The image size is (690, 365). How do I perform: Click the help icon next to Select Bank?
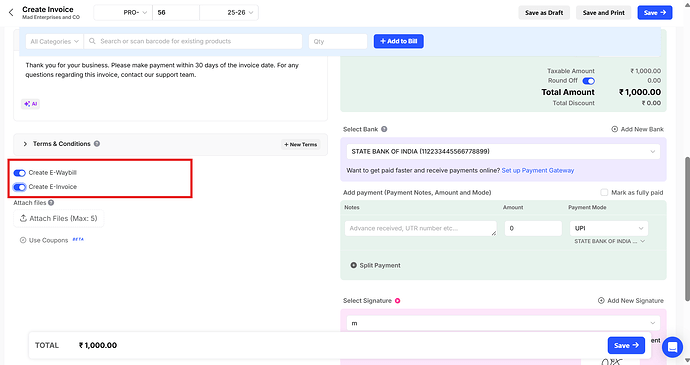[x=384, y=129]
